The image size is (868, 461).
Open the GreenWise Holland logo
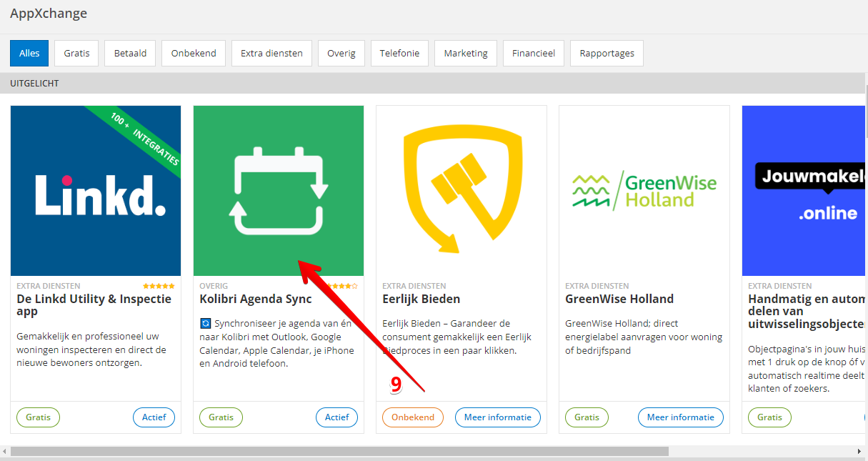(644, 191)
